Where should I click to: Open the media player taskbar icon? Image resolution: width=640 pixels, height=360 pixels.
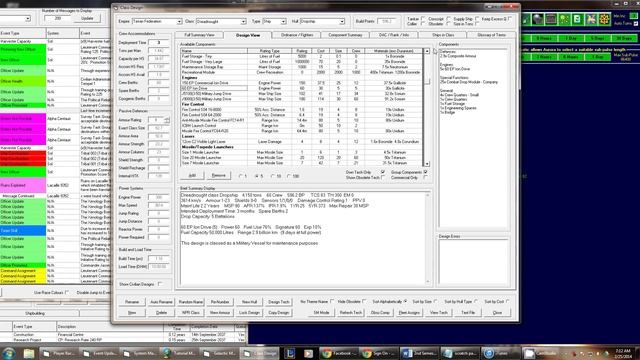click(308, 353)
